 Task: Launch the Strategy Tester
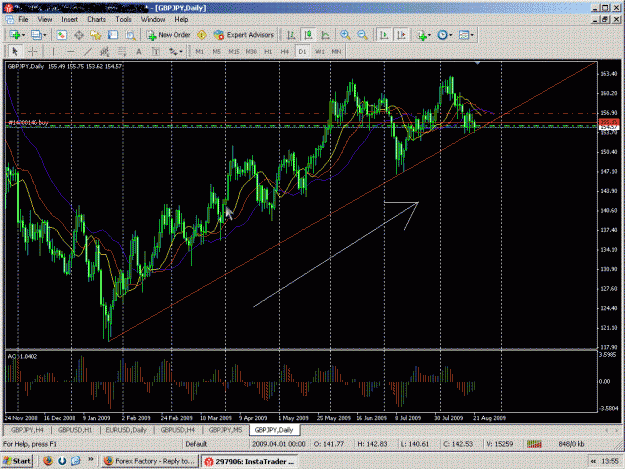tap(130, 35)
